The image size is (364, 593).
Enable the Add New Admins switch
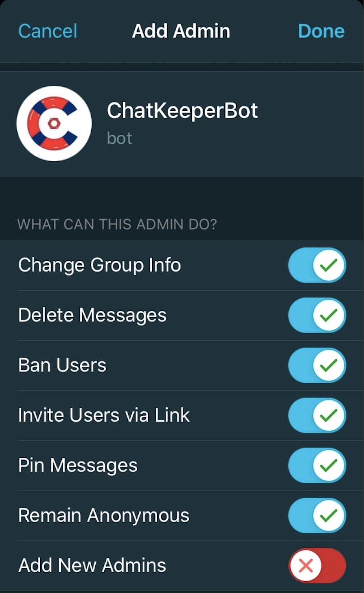pyautogui.click(x=317, y=565)
